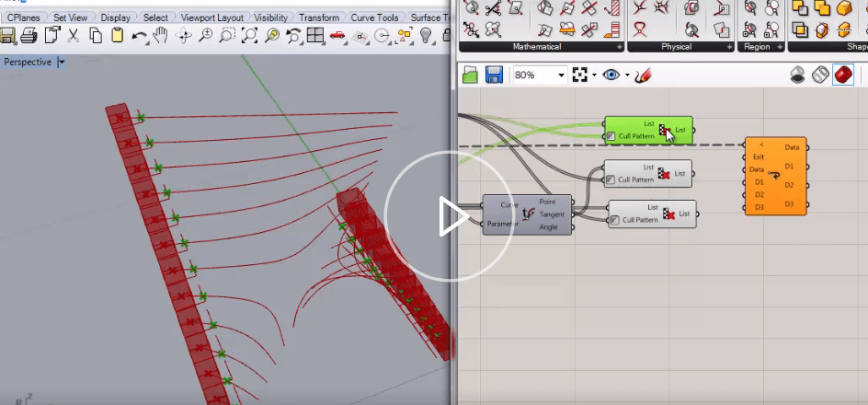
Task: Click the Perspective viewport title label
Action: click(28, 62)
